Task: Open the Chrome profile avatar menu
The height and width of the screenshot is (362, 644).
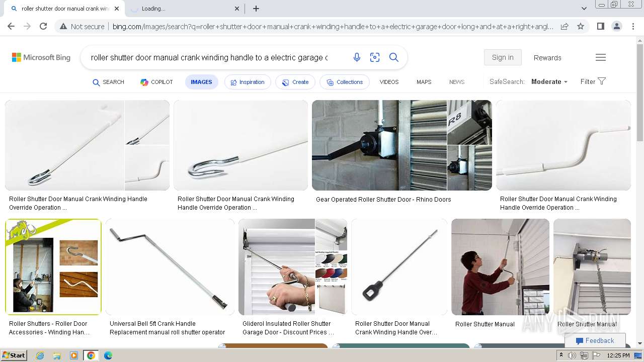Action: (x=616, y=26)
